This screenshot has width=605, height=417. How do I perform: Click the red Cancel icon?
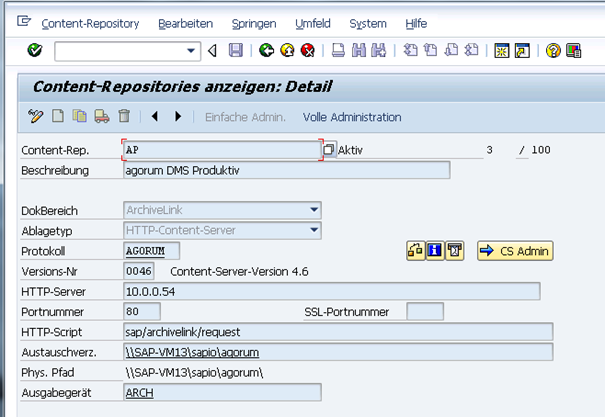[x=308, y=51]
